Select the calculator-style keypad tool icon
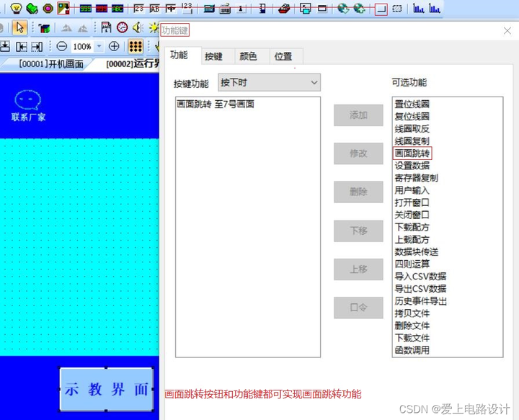The image size is (519, 420). point(209,9)
